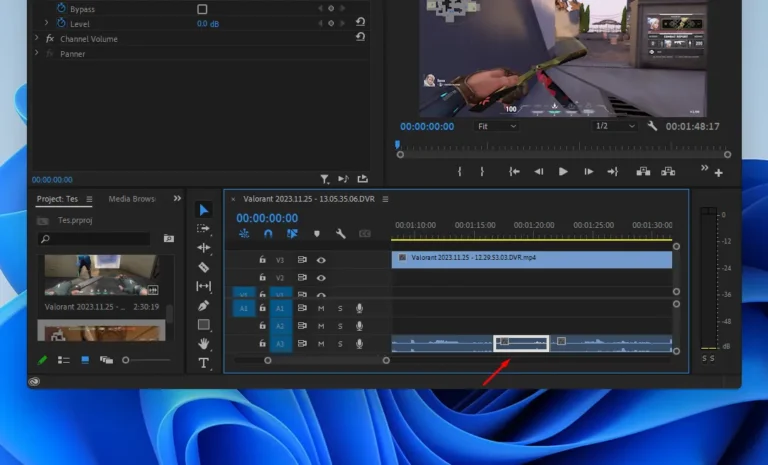Hide track V3 with the eye icon
Screen dimensions: 768x465
[x=321, y=260]
